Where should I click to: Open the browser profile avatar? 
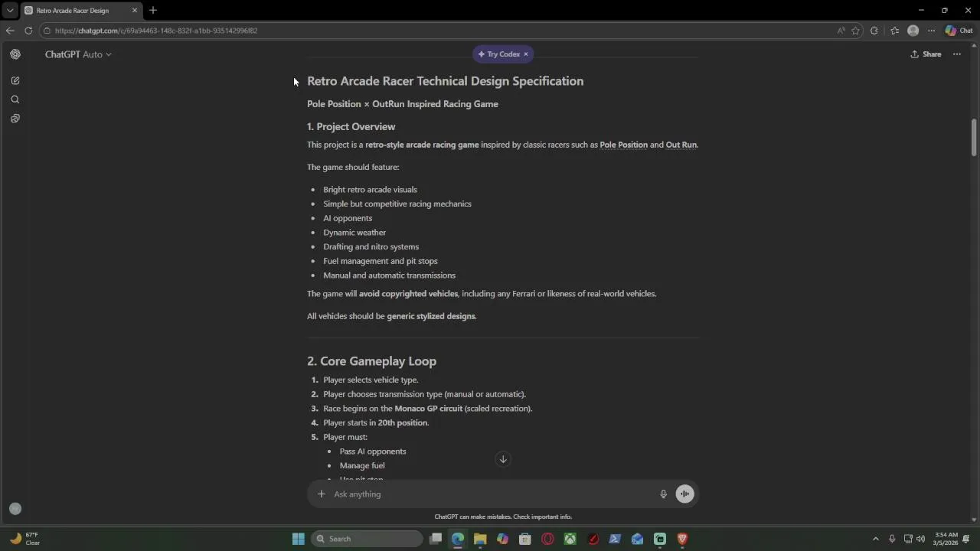[x=913, y=31]
